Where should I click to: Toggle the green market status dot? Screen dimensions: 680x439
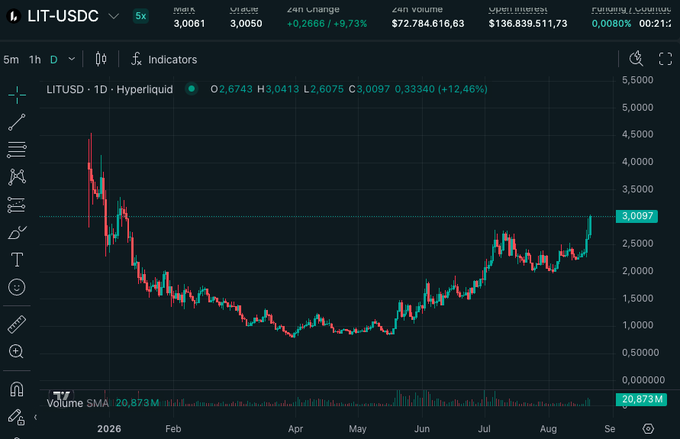coord(191,88)
